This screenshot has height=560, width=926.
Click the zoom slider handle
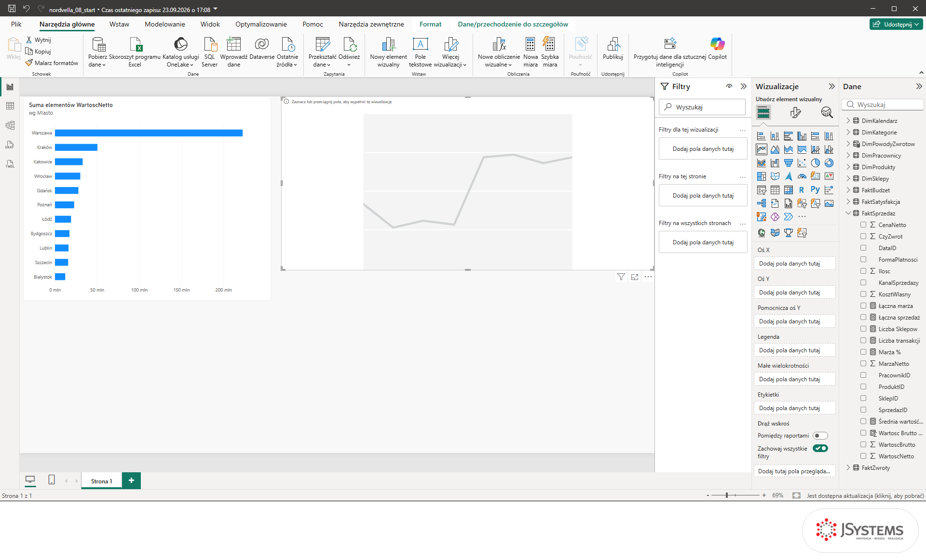pos(727,495)
